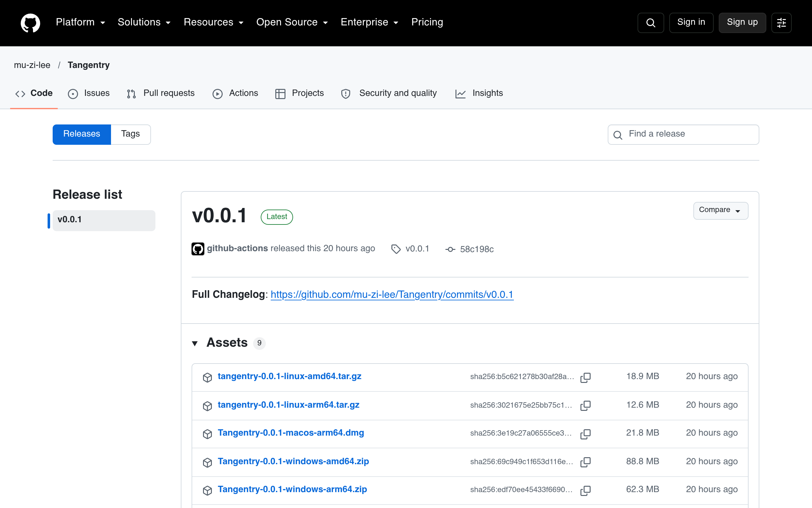Open the Full Changelog commits link
The height and width of the screenshot is (508, 812).
[392, 294]
